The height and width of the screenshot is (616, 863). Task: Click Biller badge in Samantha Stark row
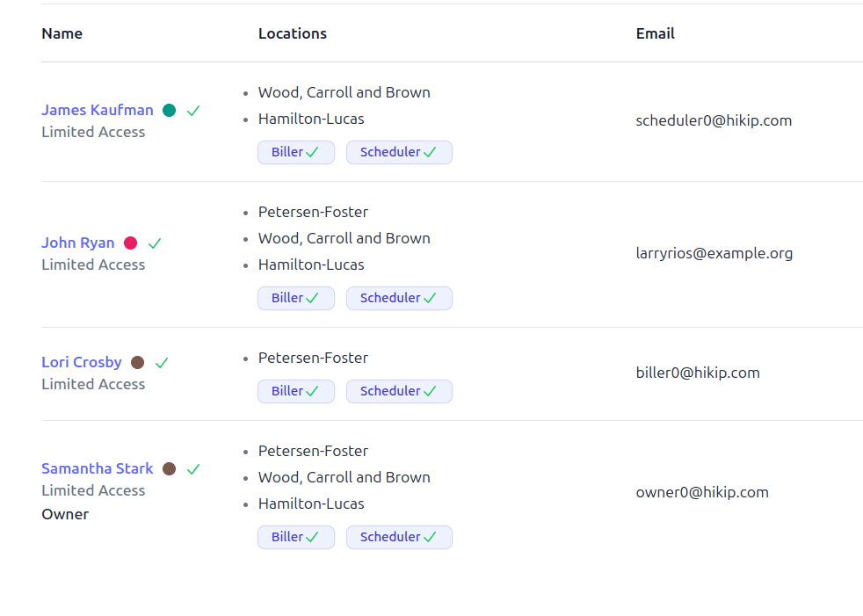pos(296,537)
